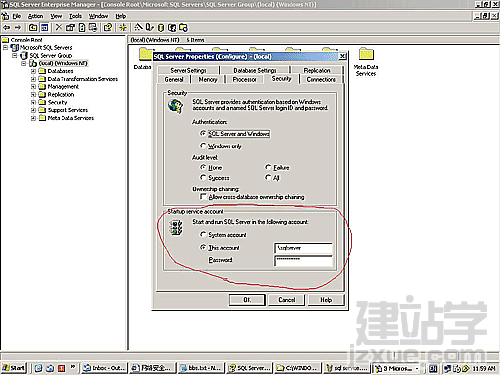Click the New Login toolbar icon

(172, 27)
